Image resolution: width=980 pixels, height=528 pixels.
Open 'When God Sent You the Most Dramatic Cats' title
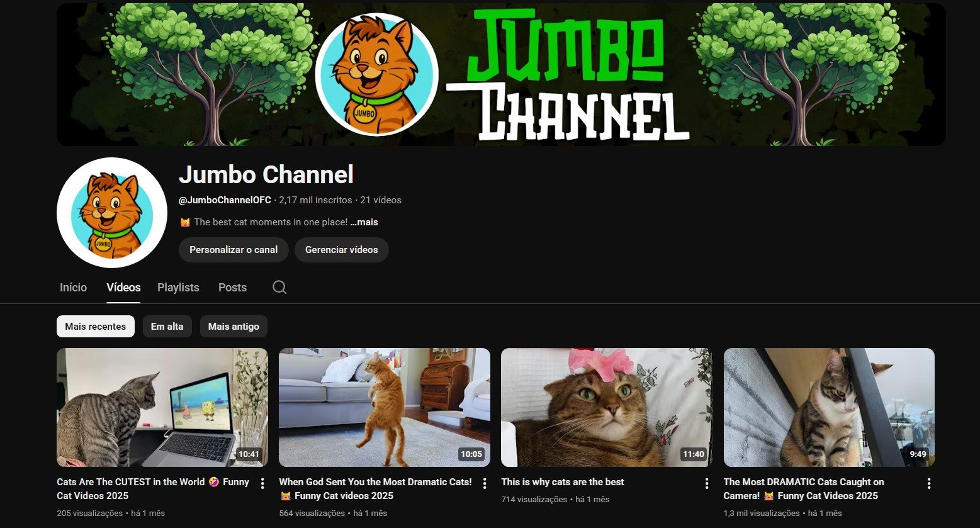[375, 489]
